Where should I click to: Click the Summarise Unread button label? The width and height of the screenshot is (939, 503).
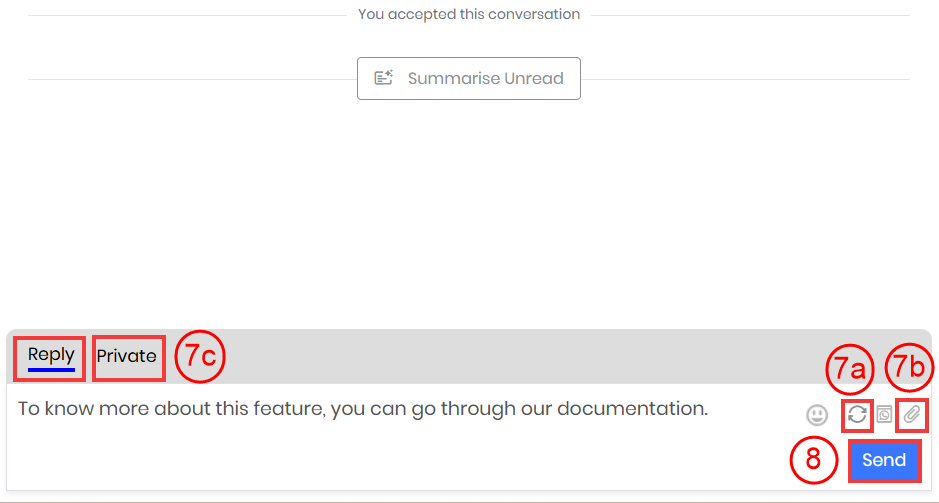485,78
